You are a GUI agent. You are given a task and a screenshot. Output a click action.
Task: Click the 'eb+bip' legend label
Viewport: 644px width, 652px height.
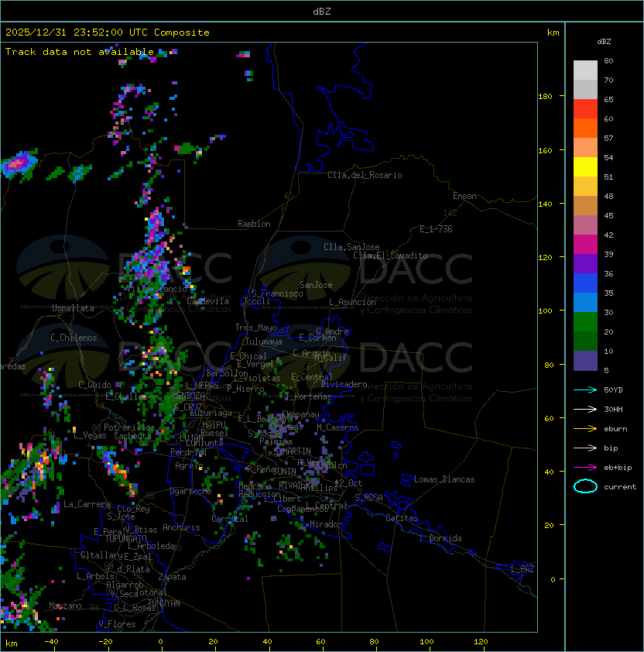[x=618, y=468]
